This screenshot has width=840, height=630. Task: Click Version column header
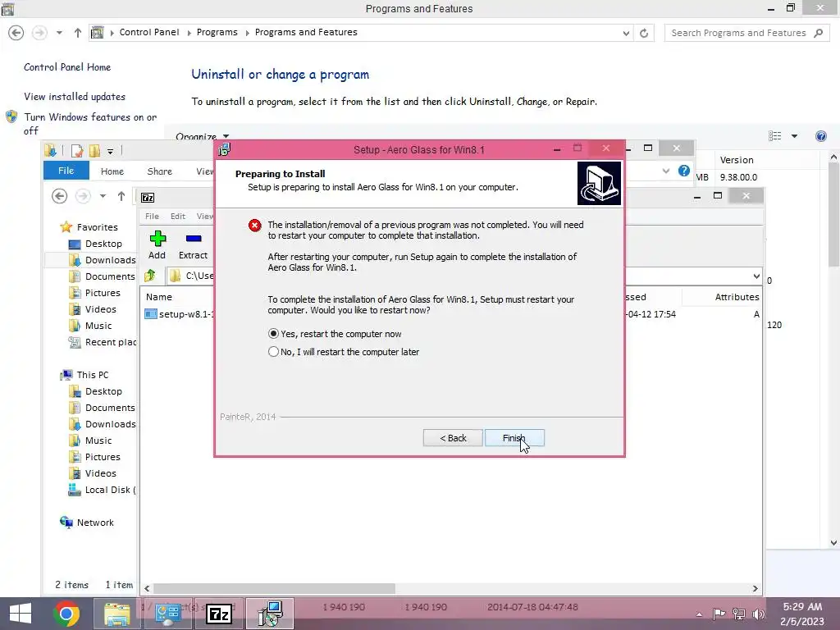pos(737,160)
